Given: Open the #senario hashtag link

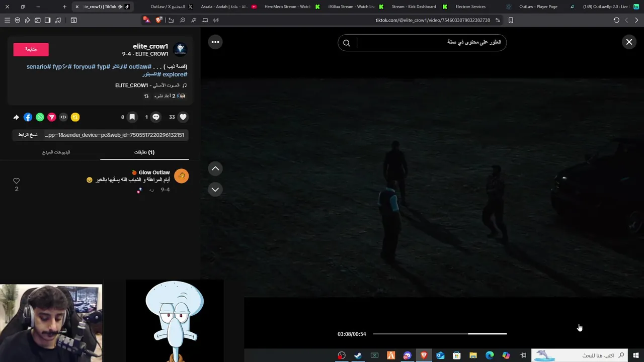Looking at the screenshot, I should point(39,66).
